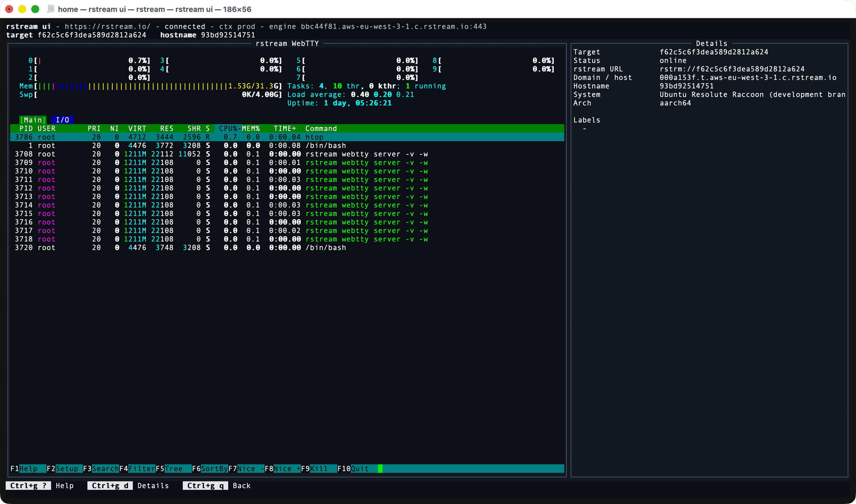Open the F4 Filter option
The height and width of the screenshot is (504, 856).
137,469
